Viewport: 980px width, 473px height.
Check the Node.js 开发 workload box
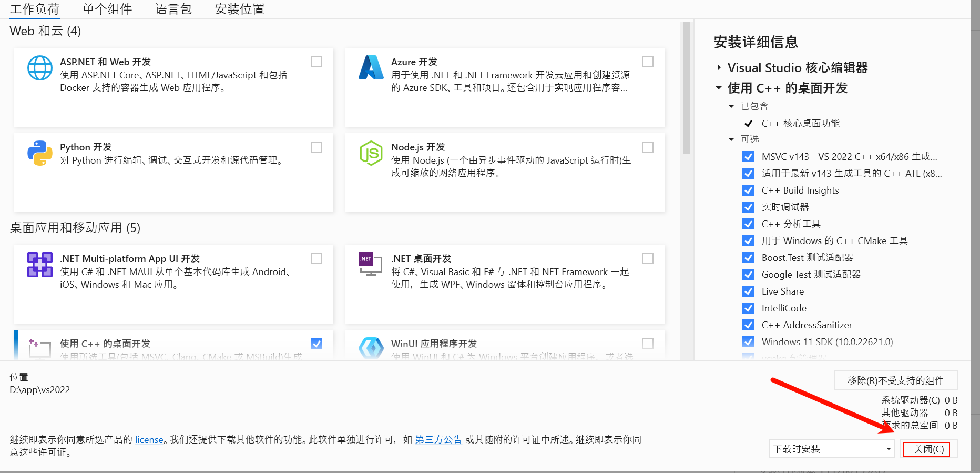[x=648, y=147]
